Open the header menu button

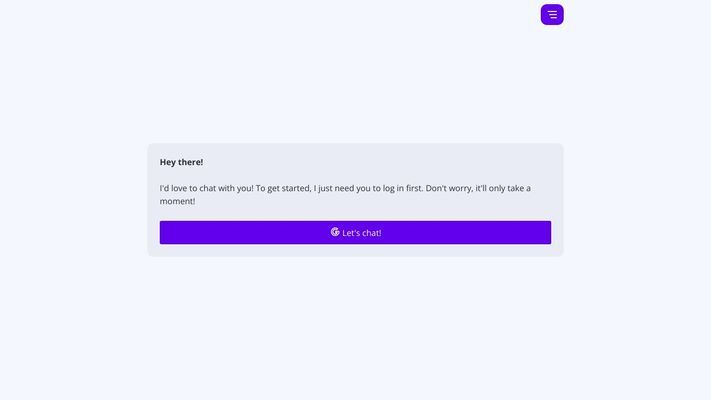coord(552,15)
